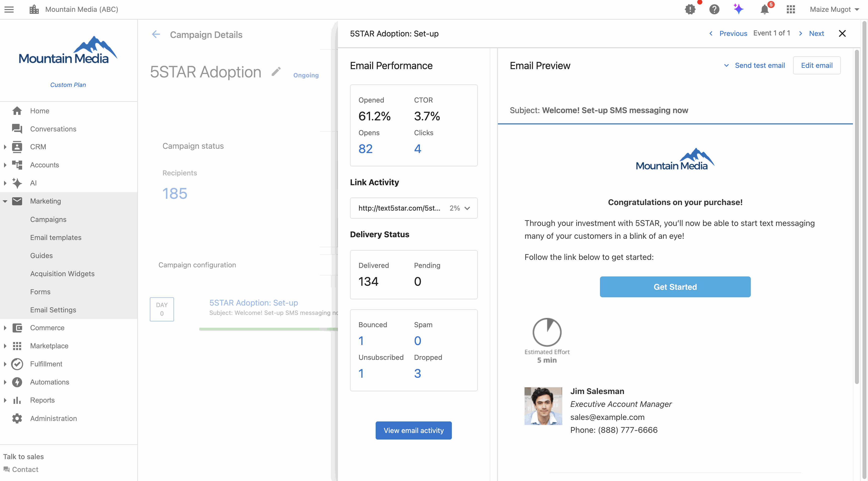This screenshot has width=868, height=481.
Task: Click the Accounts hierarchy icon
Action: point(17,165)
